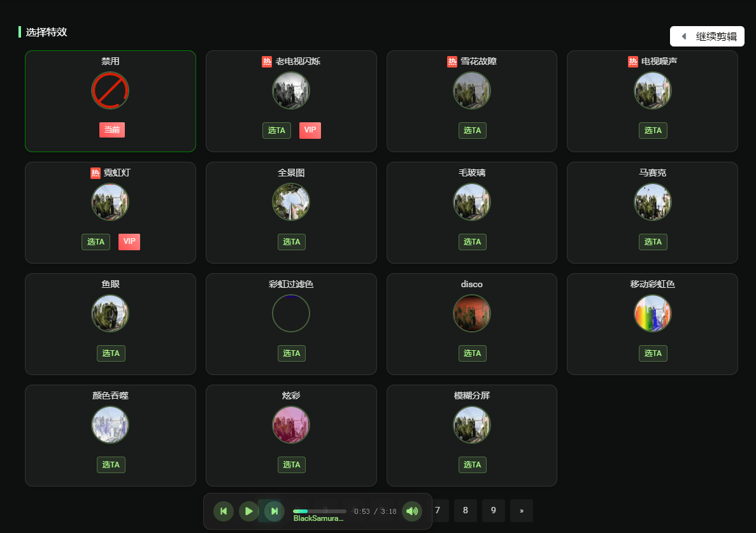
Task: Go to page 8
Action: tap(466, 511)
